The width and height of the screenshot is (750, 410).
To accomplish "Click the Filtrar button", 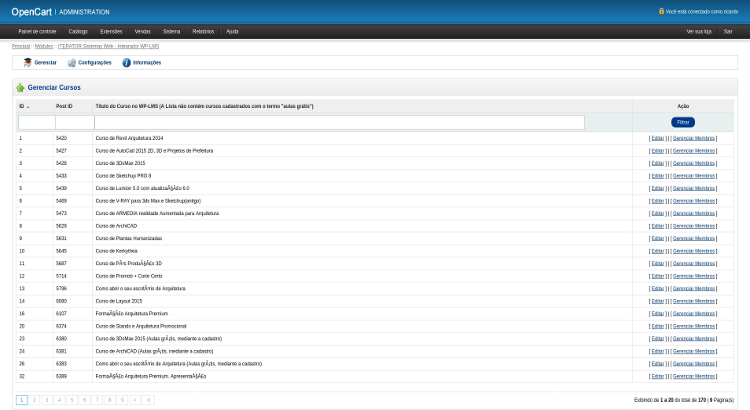I will coord(683,122).
